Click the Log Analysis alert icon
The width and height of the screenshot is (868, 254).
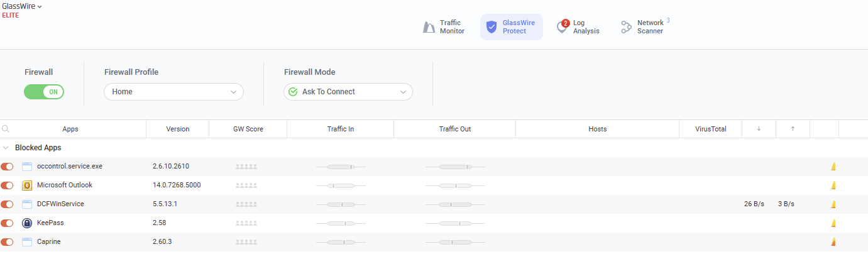click(563, 27)
